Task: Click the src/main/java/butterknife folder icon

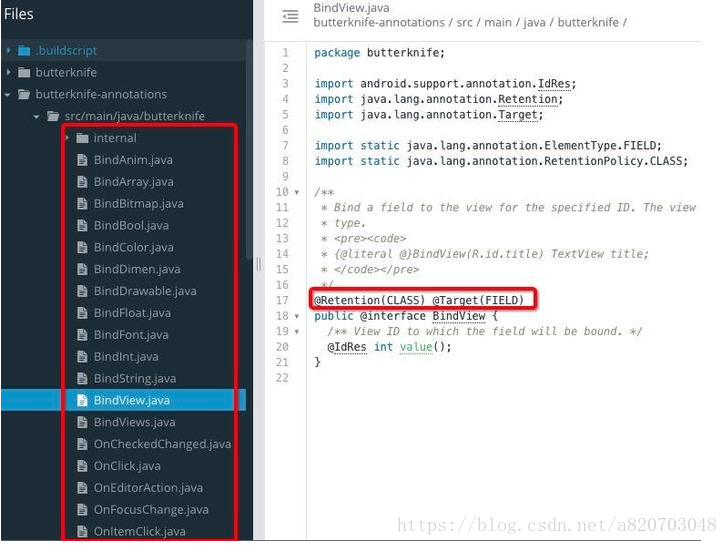Action: pyautogui.click(x=53, y=116)
